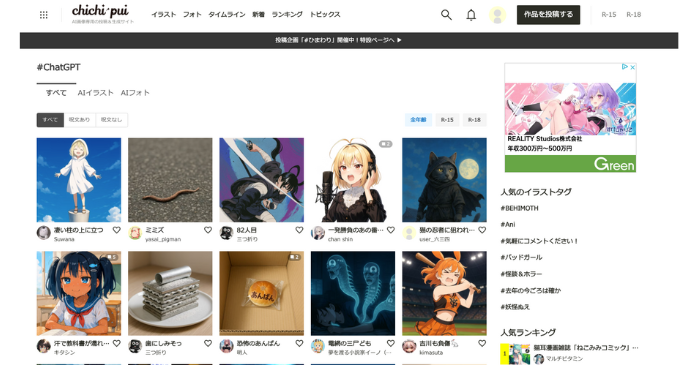698x365 pixels.
Task: Filter by 呪文なし
Action: tap(111, 120)
